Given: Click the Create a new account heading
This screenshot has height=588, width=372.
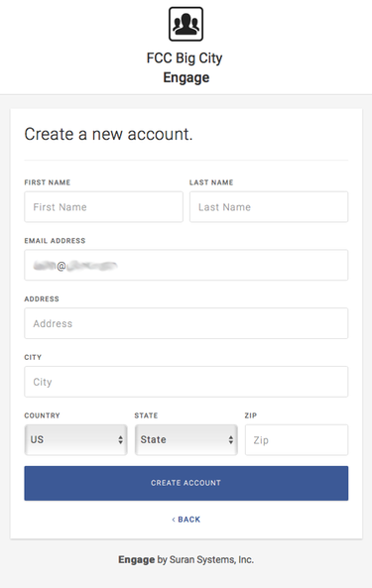Looking at the screenshot, I should [x=108, y=134].
